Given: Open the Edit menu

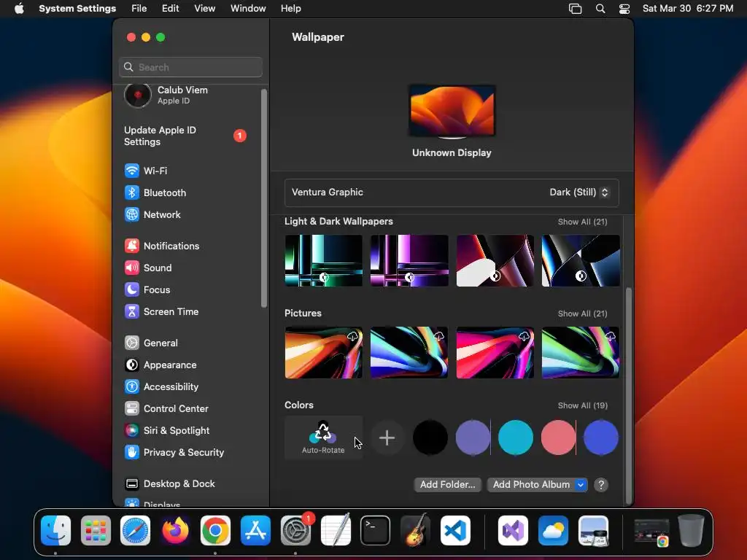Looking at the screenshot, I should [170, 9].
